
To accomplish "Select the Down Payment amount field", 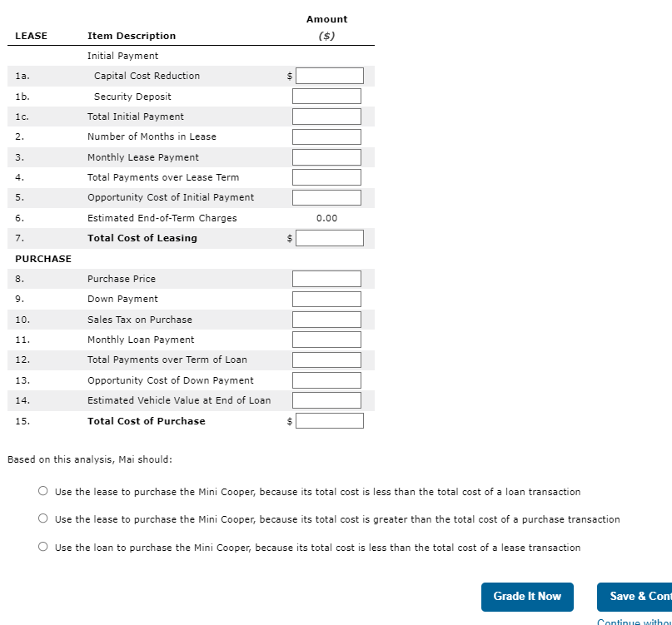I will (x=326, y=299).
